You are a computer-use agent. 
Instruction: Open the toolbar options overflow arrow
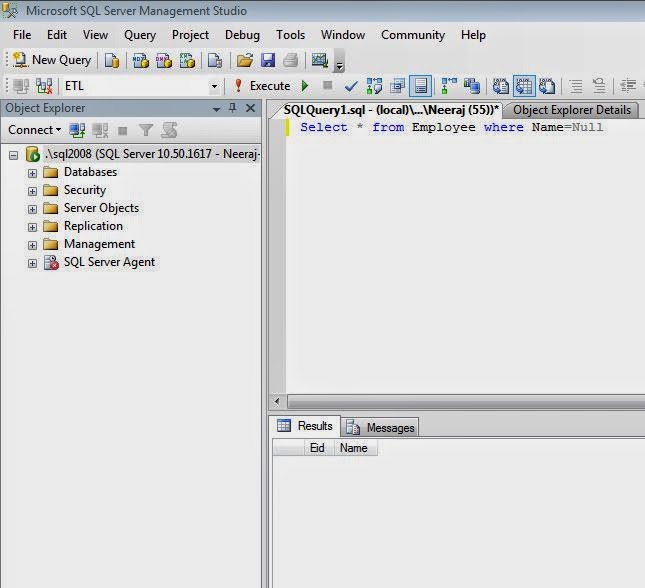339,61
